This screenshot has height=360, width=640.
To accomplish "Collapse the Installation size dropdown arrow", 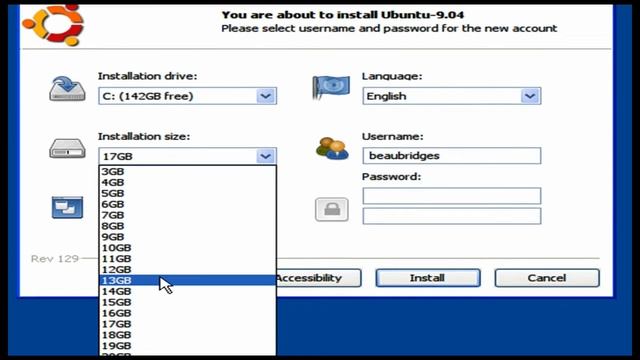I will tap(266, 156).
